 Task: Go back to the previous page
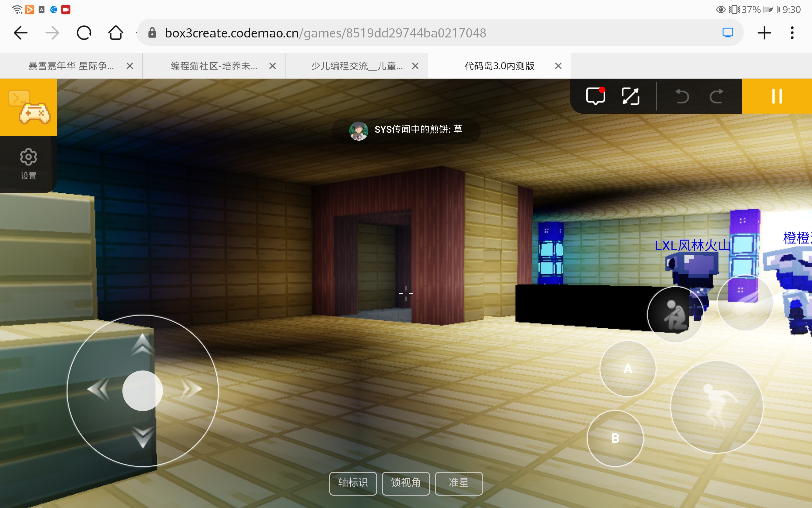tap(21, 33)
